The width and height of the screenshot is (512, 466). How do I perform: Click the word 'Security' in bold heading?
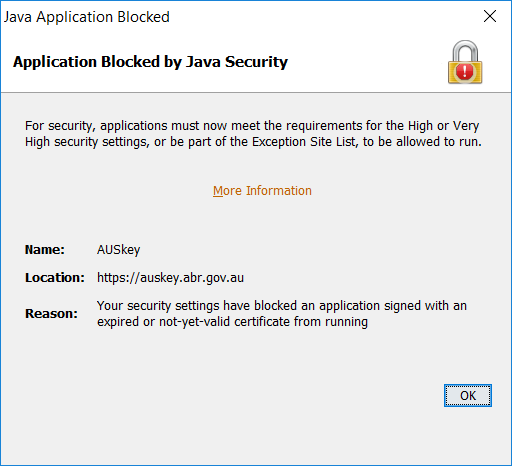[x=256, y=62]
